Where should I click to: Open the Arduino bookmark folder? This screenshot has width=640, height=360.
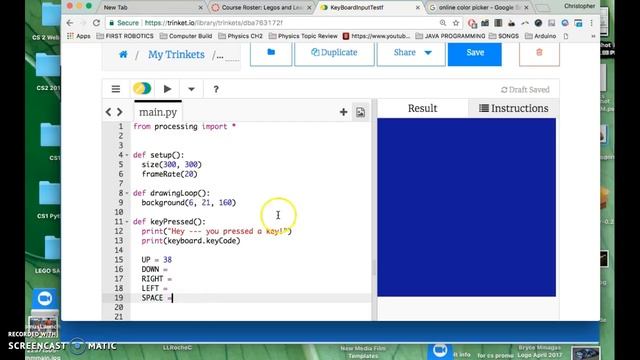(x=540, y=36)
